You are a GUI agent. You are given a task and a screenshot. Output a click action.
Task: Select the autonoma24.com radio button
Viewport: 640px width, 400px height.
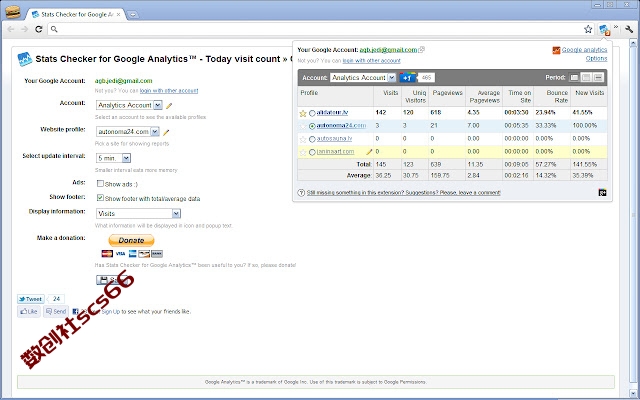(x=312, y=126)
